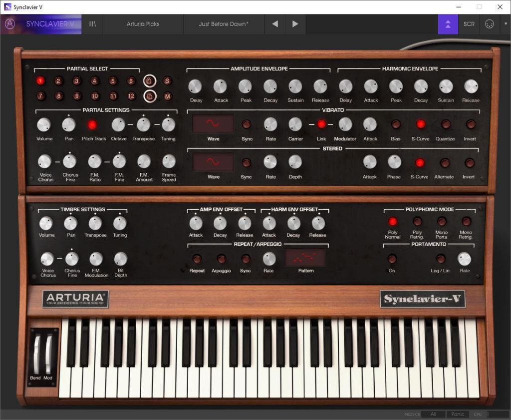Image resolution: width=511 pixels, height=420 pixels.
Task: Open the Just Before Dawn preset name menu
Action: (x=224, y=24)
